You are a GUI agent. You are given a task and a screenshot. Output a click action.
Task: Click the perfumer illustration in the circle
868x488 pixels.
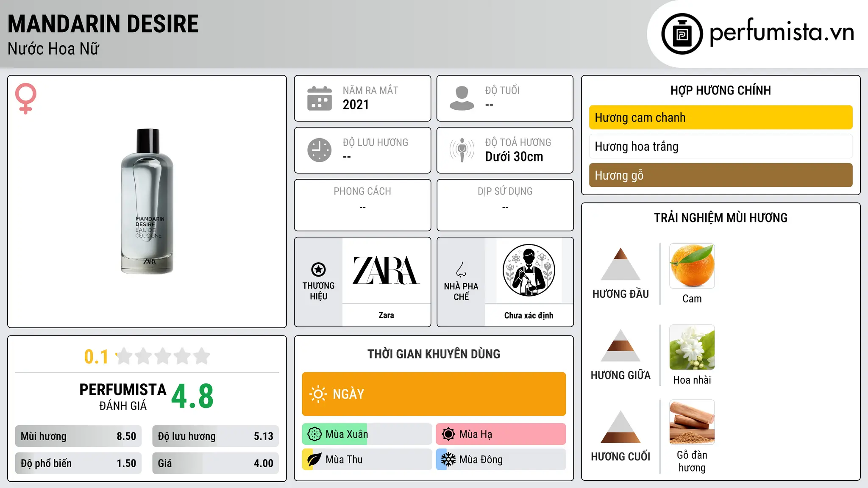tap(529, 270)
